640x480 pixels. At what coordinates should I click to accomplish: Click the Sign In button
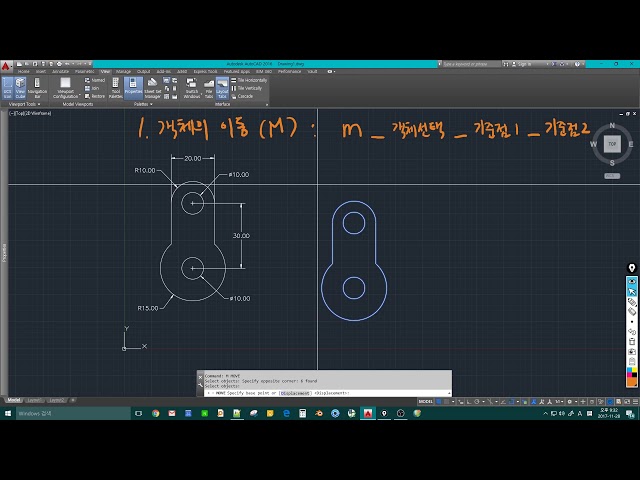coord(524,64)
